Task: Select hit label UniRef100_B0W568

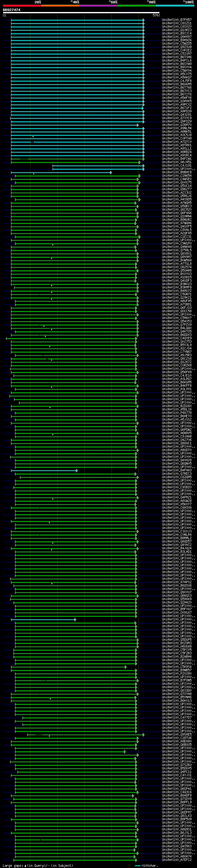Action: (177, 260)
